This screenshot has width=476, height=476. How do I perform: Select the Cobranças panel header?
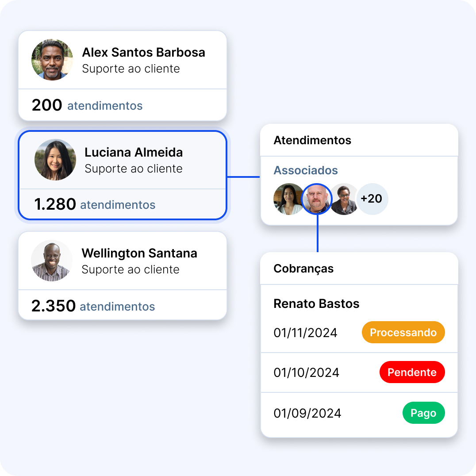[x=359, y=269]
